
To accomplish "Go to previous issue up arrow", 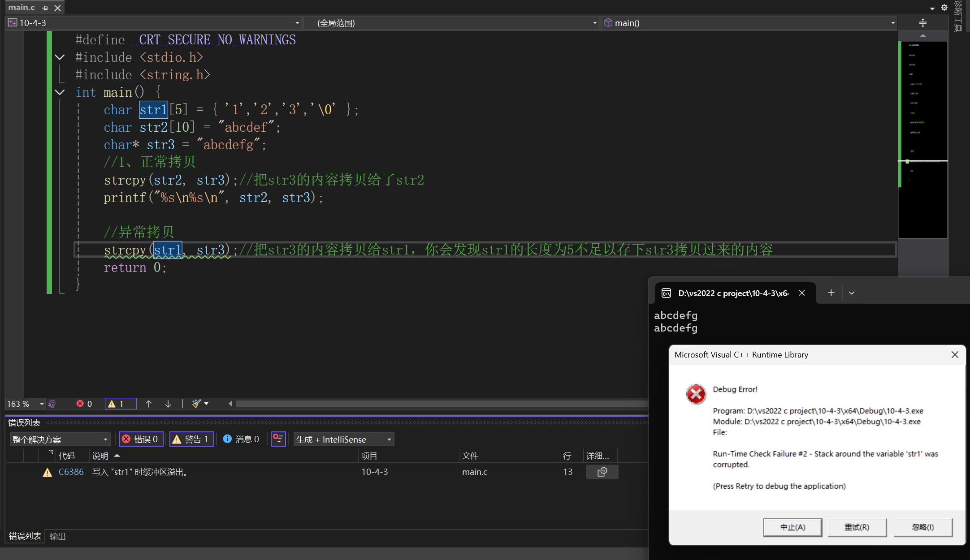I will [148, 404].
